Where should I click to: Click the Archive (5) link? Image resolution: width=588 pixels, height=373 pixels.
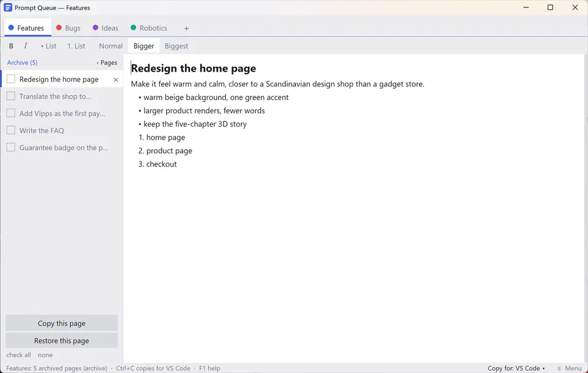[22, 62]
